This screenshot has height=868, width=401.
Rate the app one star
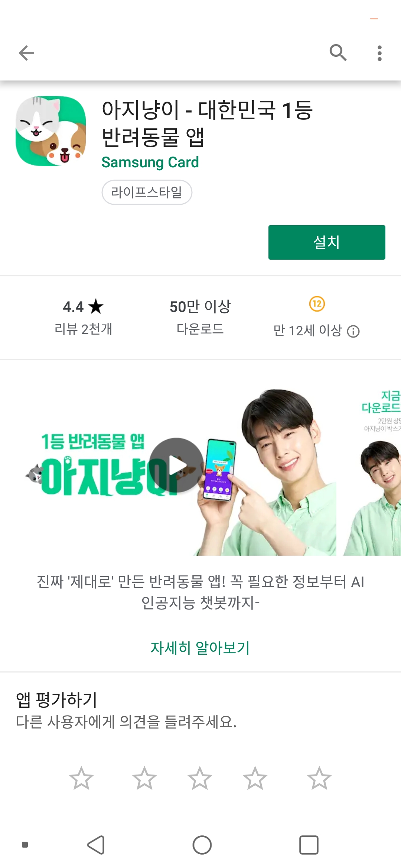point(81,778)
